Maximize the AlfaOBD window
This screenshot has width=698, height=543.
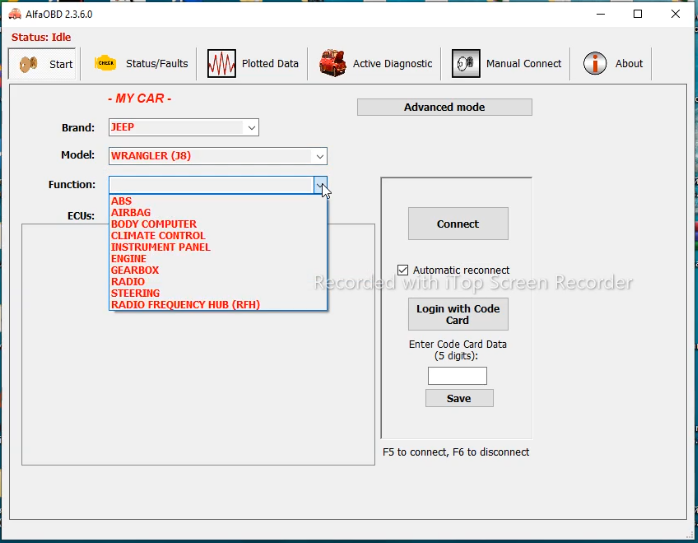(637, 14)
